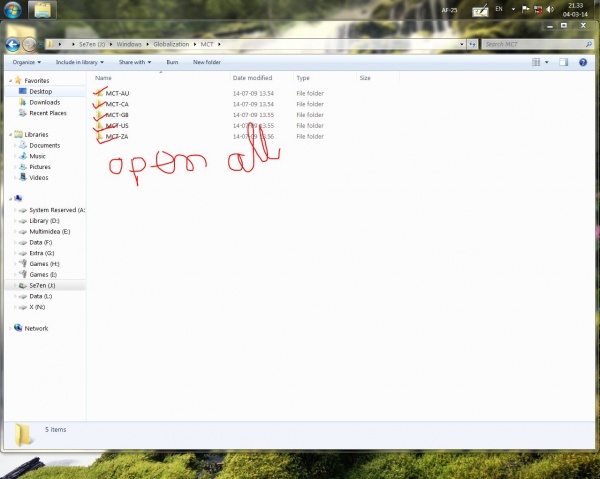
Task: Open the Videos library
Action: point(39,178)
